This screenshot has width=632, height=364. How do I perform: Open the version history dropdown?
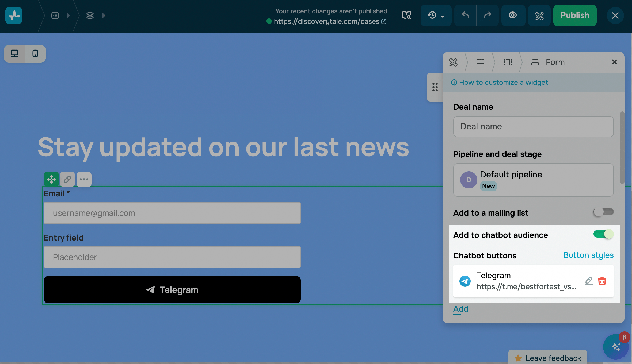point(436,16)
